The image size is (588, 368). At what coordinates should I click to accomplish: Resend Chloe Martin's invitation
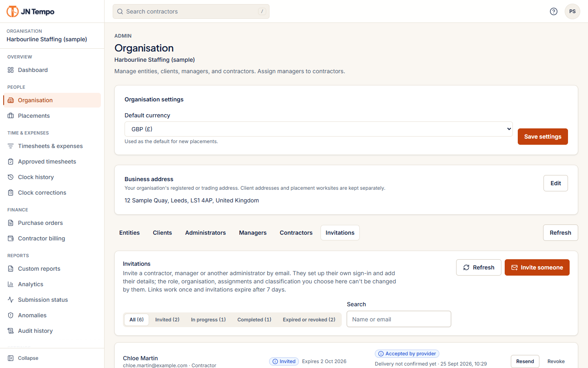click(x=525, y=361)
